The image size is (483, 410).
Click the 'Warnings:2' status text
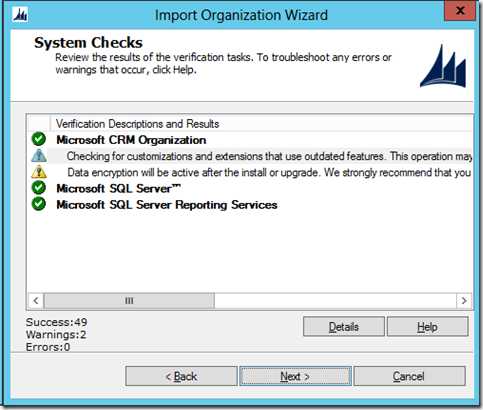click(x=56, y=334)
